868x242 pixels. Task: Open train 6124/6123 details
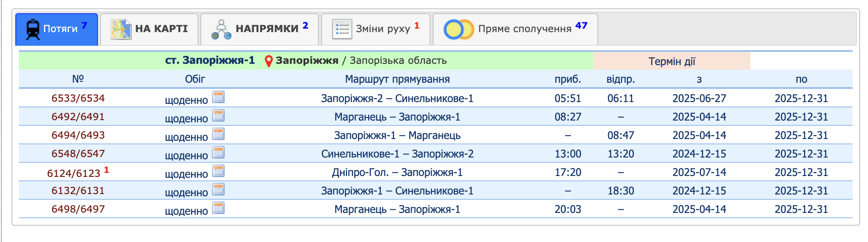[x=74, y=173]
